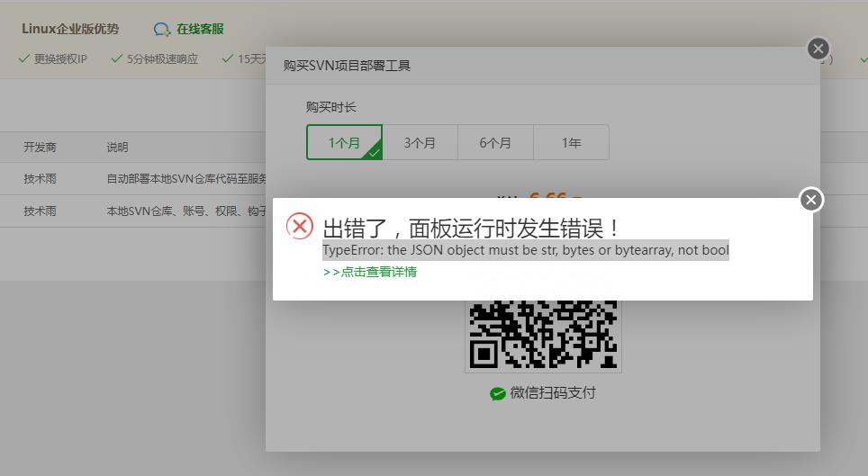Click the 出错了 error heading text
Screen dimensions: 868x476
(x=471, y=228)
